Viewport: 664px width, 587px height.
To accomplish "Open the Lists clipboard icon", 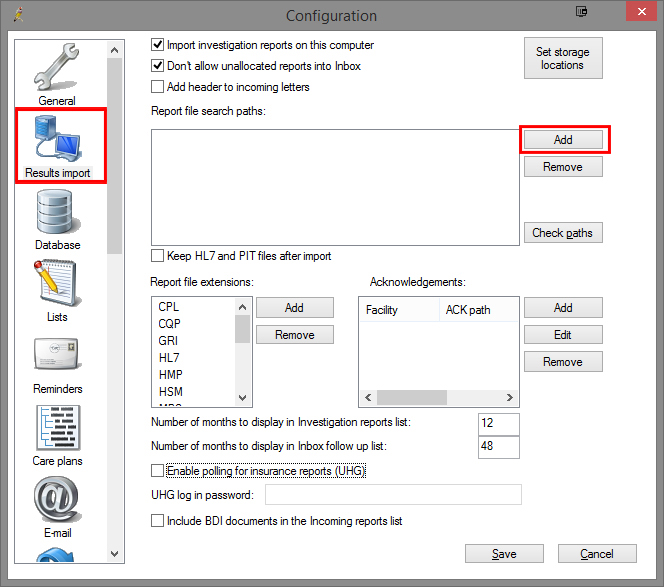I will [x=57, y=288].
